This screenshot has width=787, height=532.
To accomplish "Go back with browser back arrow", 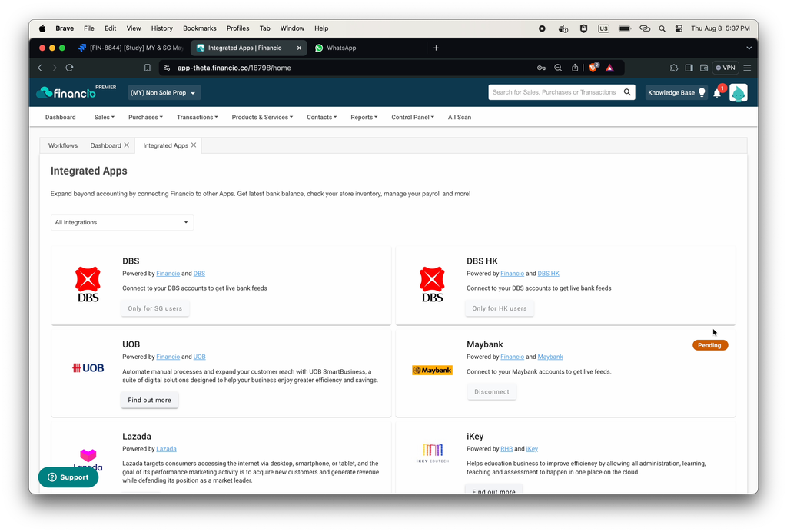I will point(40,68).
